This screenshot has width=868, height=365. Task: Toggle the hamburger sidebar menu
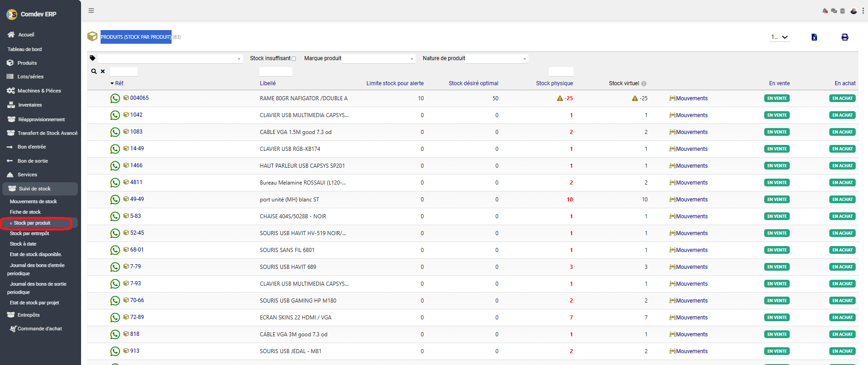click(x=91, y=10)
